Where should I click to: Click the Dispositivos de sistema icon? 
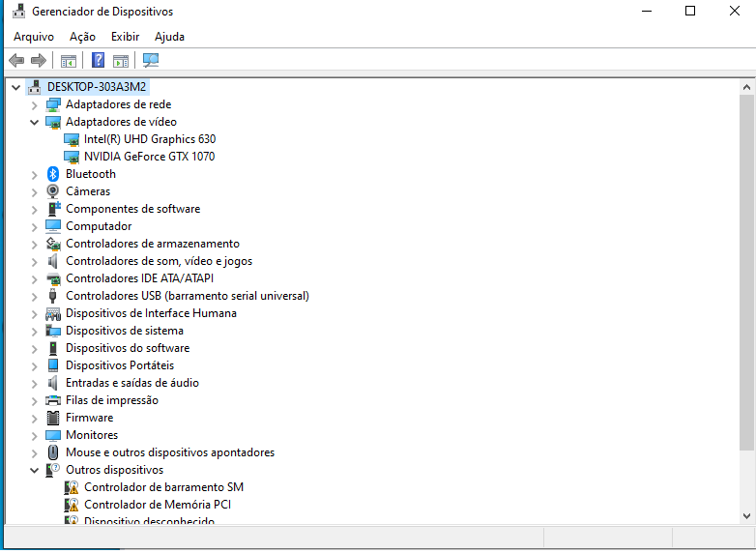click(53, 331)
